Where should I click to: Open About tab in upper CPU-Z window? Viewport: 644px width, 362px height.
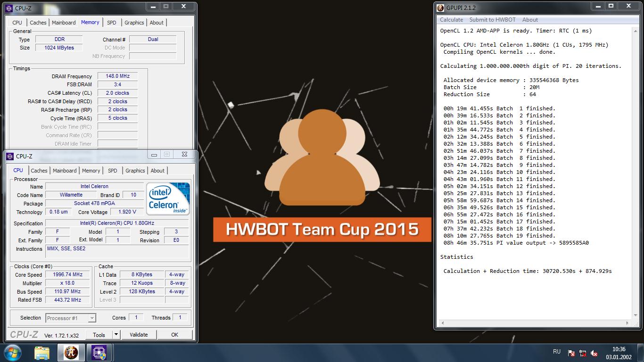pyautogui.click(x=157, y=23)
